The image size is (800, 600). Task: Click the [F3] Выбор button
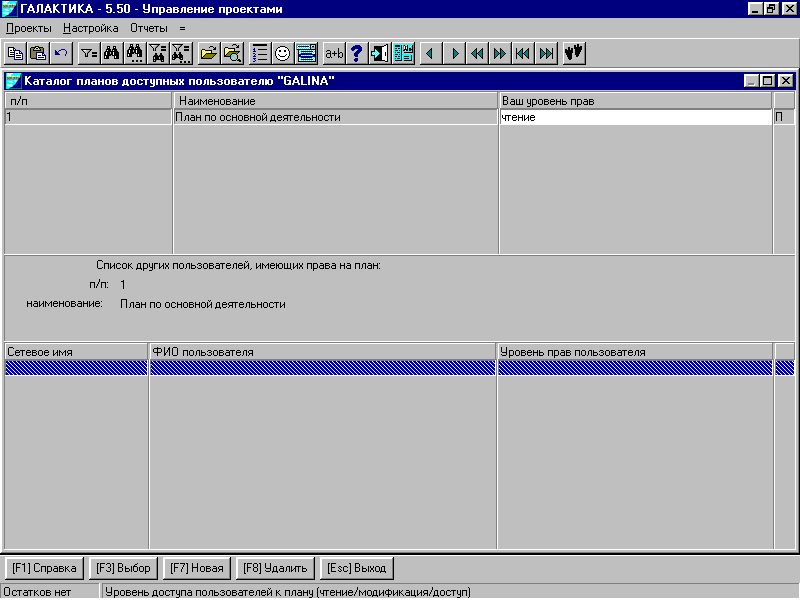pos(123,568)
